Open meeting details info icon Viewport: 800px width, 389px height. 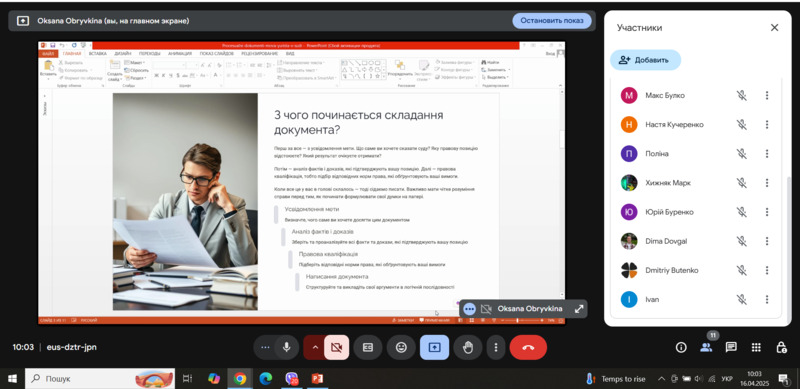[x=681, y=348]
